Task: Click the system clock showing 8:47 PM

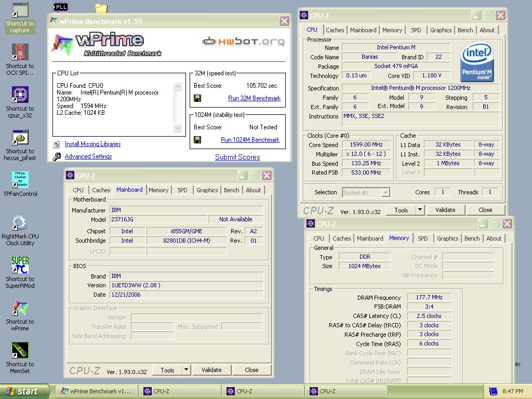Action: 512,391
